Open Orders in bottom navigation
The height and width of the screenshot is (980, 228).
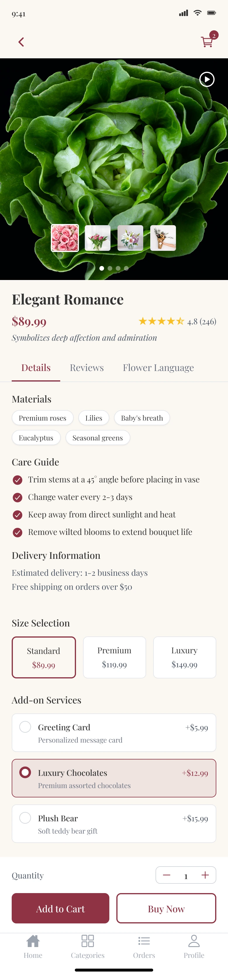click(144, 946)
